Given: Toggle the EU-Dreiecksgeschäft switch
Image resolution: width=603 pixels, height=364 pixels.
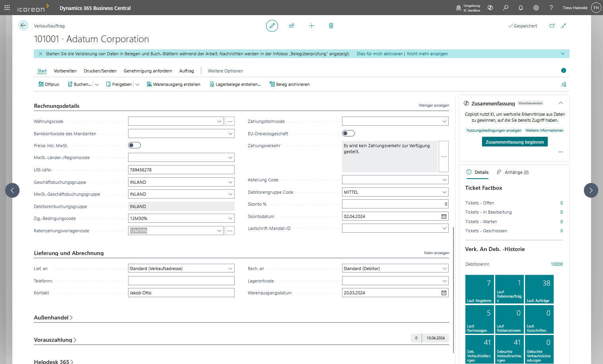Looking at the screenshot, I should click(x=348, y=133).
